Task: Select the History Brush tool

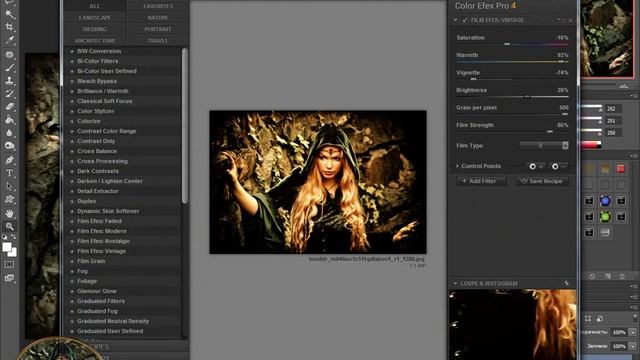Action: pyautogui.click(x=9, y=93)
